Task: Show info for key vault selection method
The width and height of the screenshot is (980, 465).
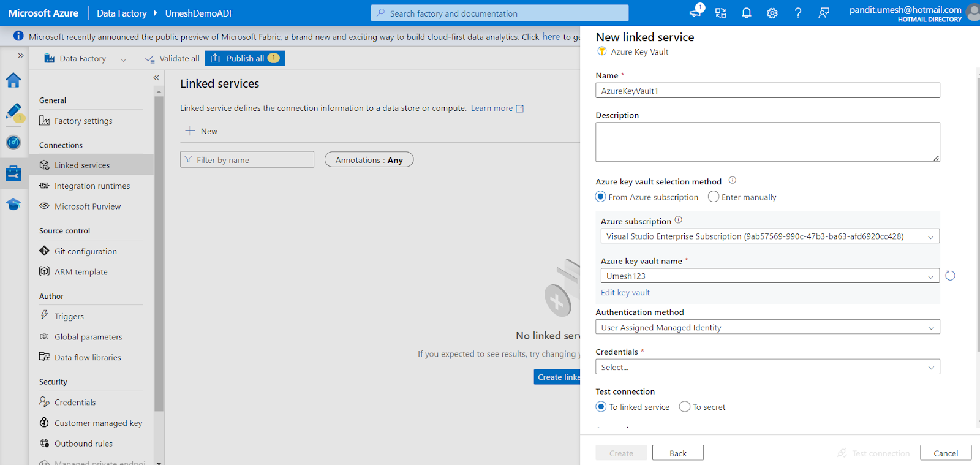Action: (x=732, y=180)
